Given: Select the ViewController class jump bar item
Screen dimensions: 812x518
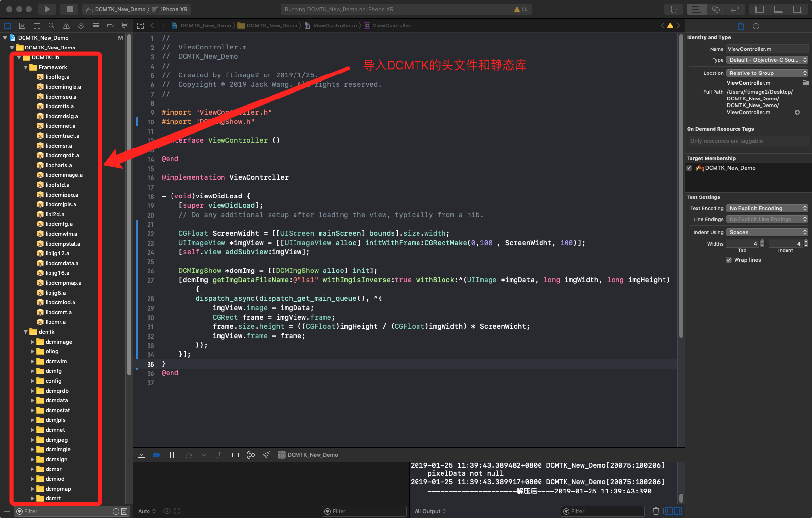Looking at the screenshot, I should 387,25.
